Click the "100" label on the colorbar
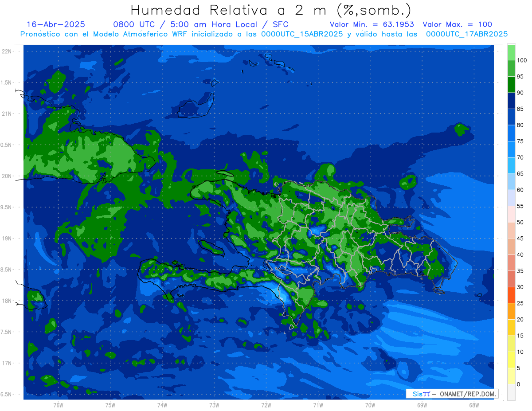The width and height of the screenshot is (532, 411). coord(522,60)
